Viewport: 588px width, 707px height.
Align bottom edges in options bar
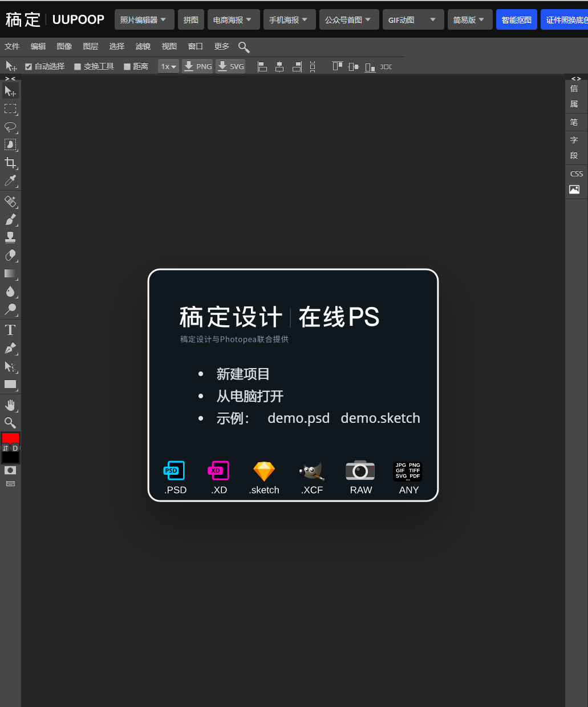click(370, 67)
